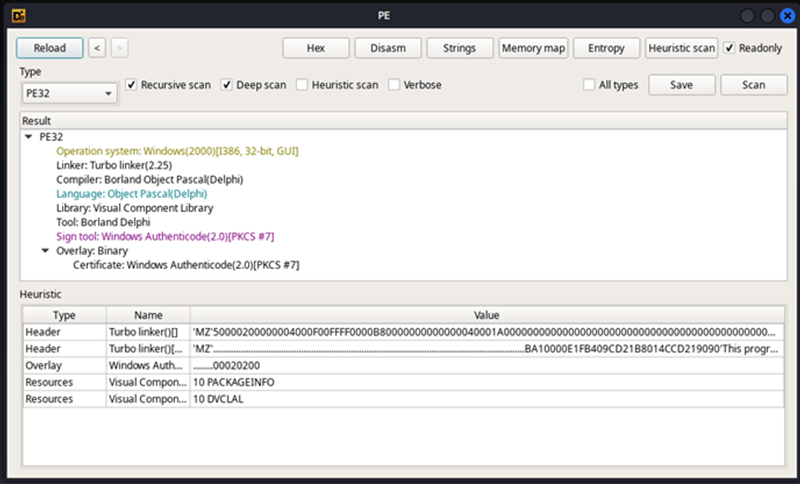
Task: Select the 'MZ'...This progr value cell
Action: [x=487, y=349]
